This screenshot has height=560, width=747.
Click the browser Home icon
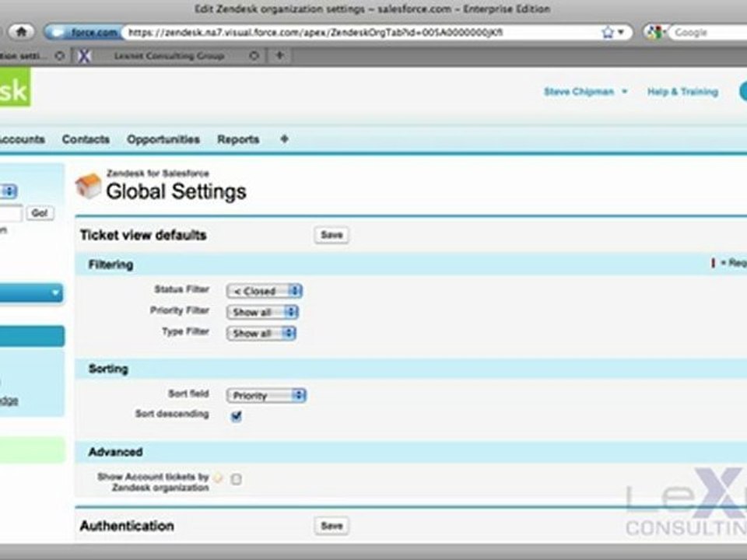22,32
